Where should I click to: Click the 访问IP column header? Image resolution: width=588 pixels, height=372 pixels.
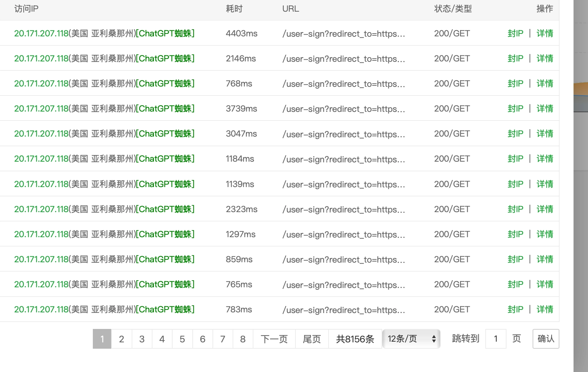(26, 9)
